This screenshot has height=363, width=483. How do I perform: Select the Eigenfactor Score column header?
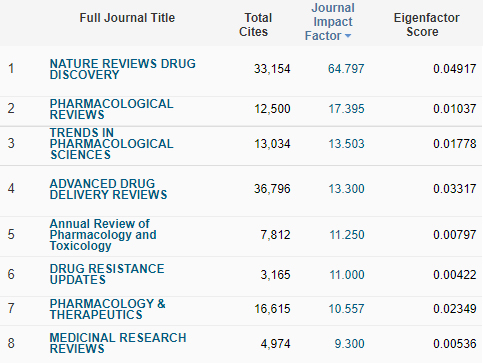point(426,25)
